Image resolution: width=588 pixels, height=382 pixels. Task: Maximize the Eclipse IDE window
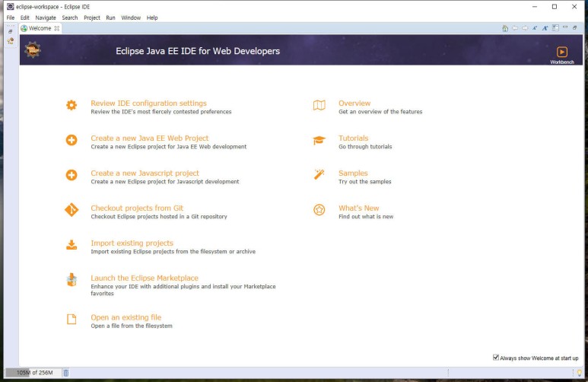point(555,6)
